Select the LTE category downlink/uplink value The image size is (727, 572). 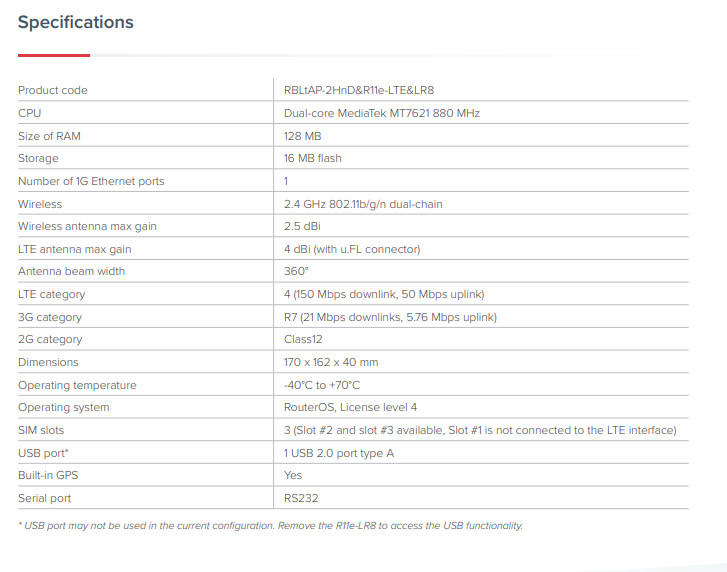[384, 294]
